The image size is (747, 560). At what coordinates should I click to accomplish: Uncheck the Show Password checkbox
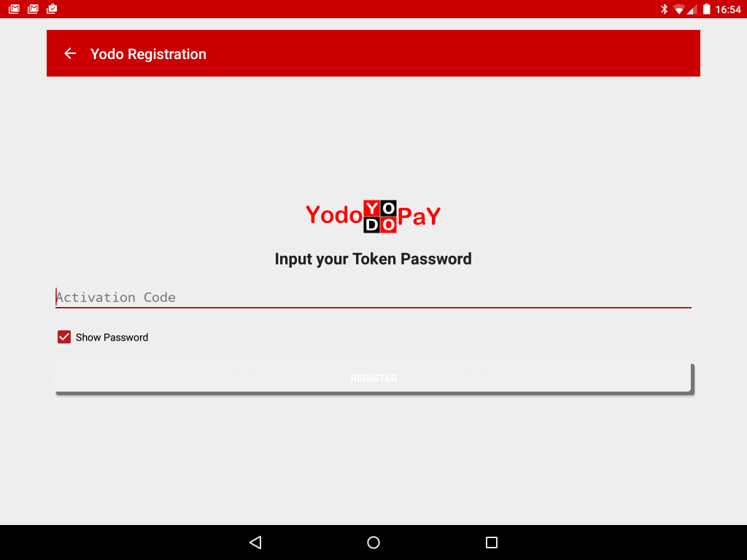pyautogui.click(x=64, y=337)
